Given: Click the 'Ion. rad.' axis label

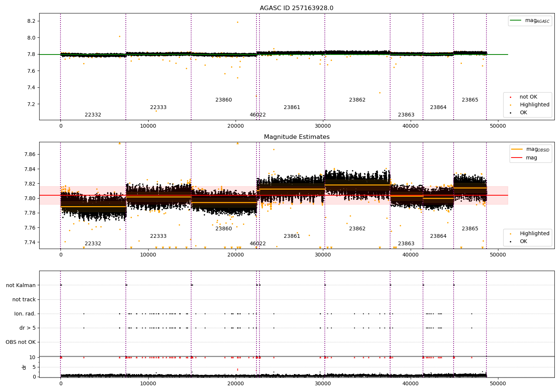Looking at the screenshot, I should tap(25, 314).
